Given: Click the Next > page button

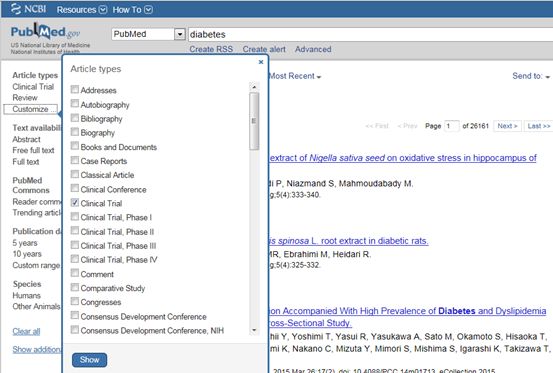Looking at the screenshot, I should pyautogui.click(x=507, y=126).
